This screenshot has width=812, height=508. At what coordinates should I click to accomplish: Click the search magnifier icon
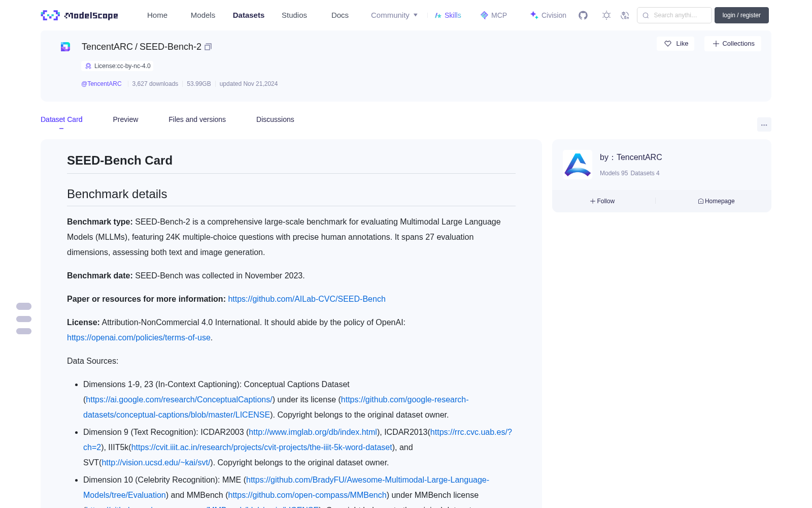click(646, 15)
